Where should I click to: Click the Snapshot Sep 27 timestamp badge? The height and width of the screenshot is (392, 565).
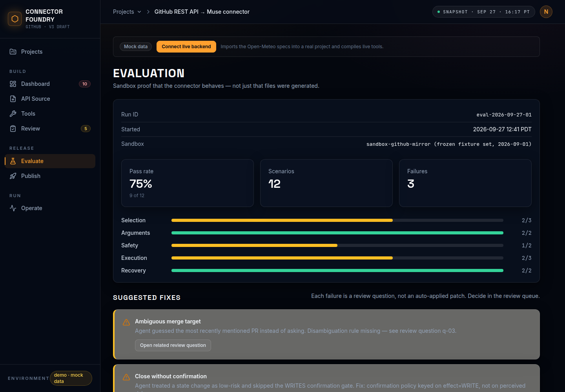[484, 12]
